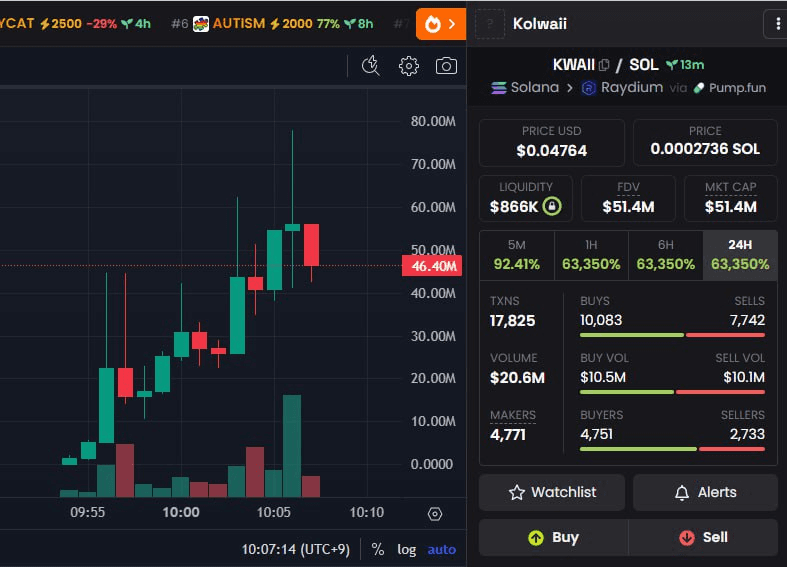The image size is (787, 567).
Task: Click the AUTISM token logo icon
Action: [201, 24]
